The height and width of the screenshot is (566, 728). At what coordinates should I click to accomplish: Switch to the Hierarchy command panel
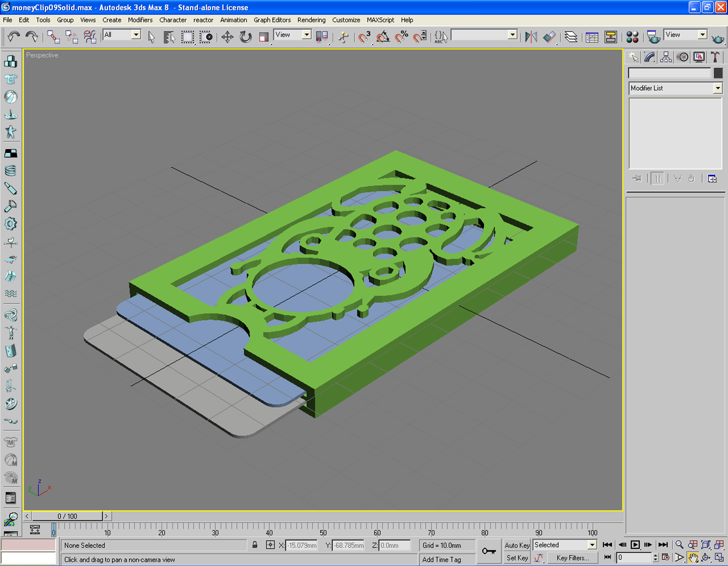[x=666, y=57]
